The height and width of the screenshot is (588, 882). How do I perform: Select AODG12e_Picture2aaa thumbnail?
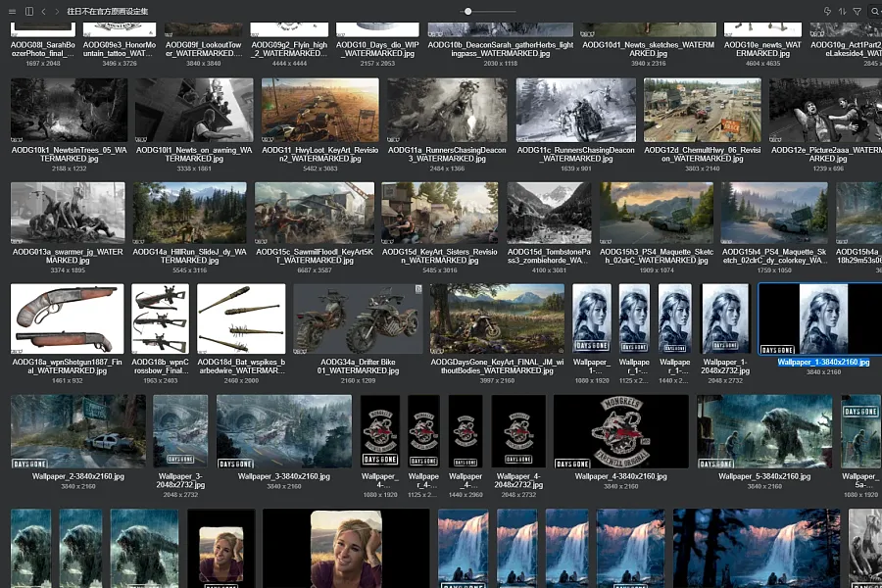[826, 111]
